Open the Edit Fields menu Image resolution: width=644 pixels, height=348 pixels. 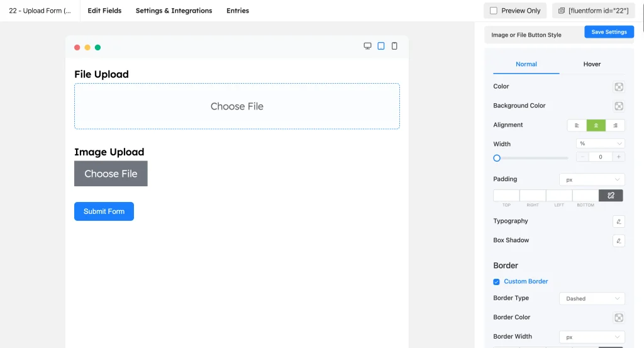[104, 11]
